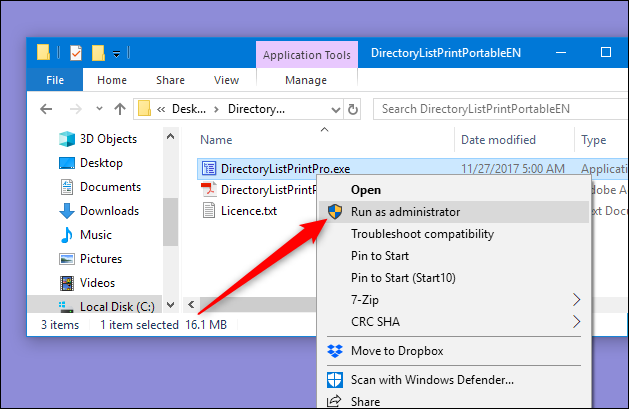Sort by the Type column header
The image size is (629, 409).
pyautogui.click(x=594, y=140)
